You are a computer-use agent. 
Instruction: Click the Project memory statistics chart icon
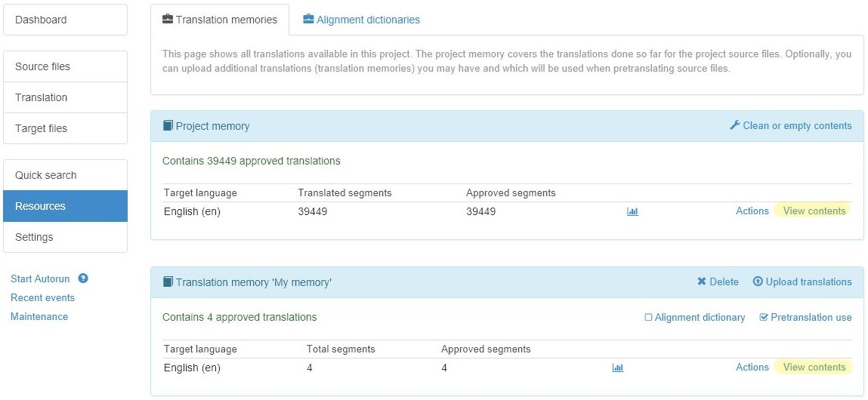tap(632, 211)
